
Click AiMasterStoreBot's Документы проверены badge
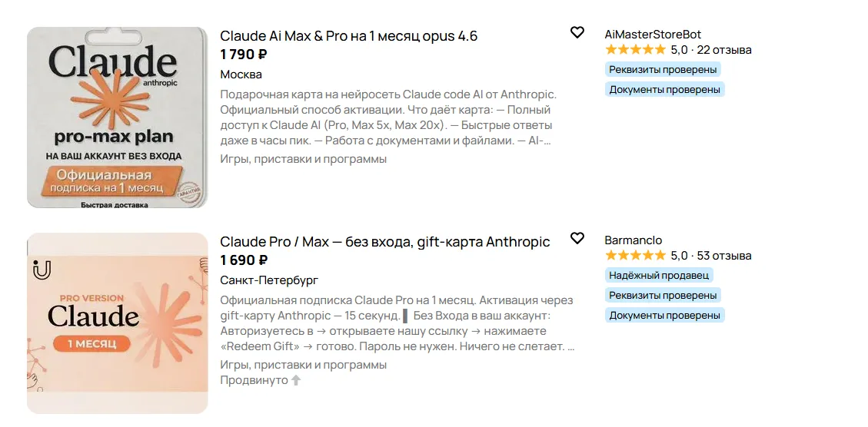[x=664, y=89]
